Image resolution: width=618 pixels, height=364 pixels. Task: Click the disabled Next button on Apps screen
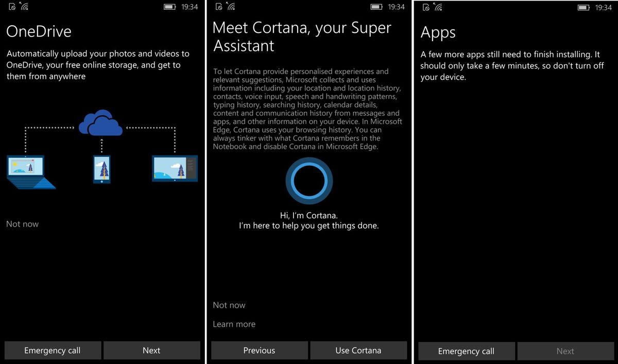pyautogui.click(x=565, y=351)
